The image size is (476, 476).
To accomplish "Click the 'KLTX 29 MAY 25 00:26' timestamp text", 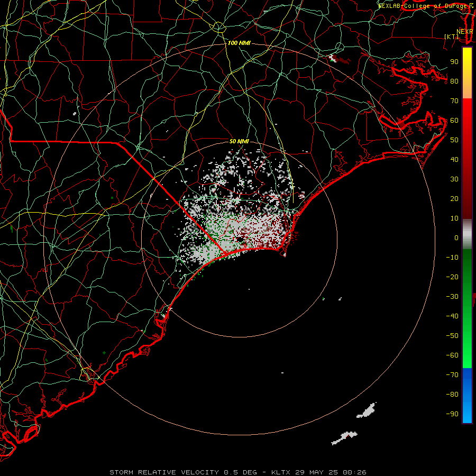I will tap(319, 472).
